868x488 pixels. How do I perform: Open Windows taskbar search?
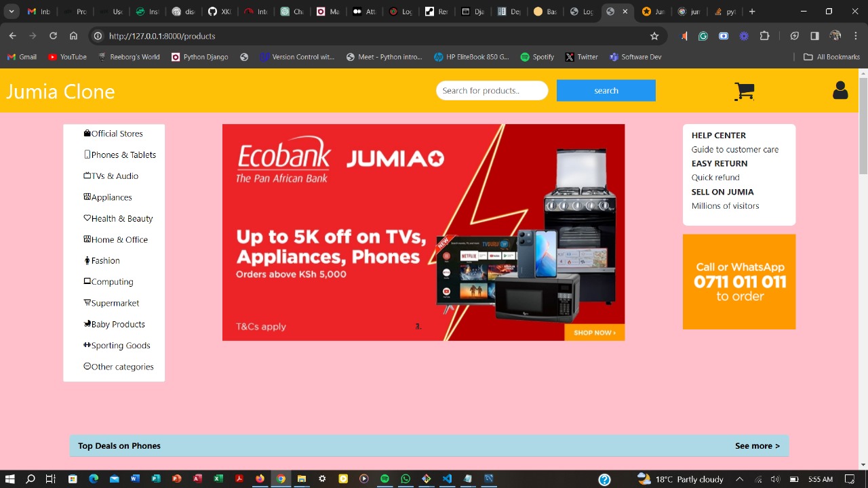coord(30,479)
